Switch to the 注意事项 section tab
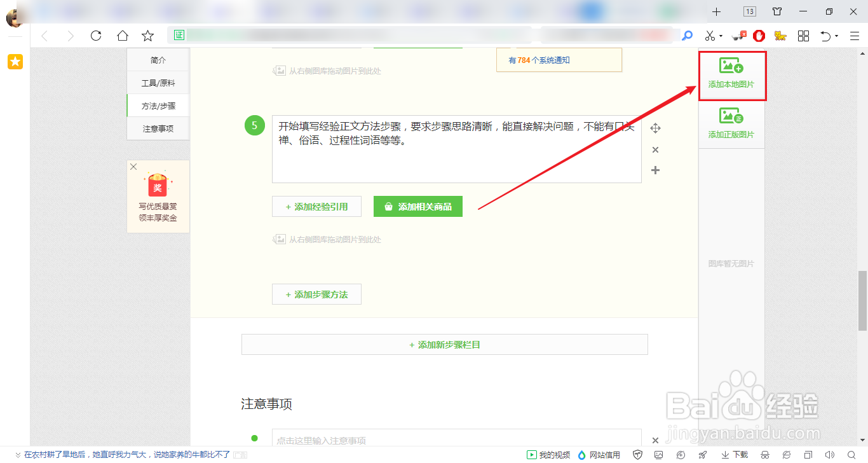The height and width of the screenshot is (463, 868). pyautogui.click(x=158, y=128)
